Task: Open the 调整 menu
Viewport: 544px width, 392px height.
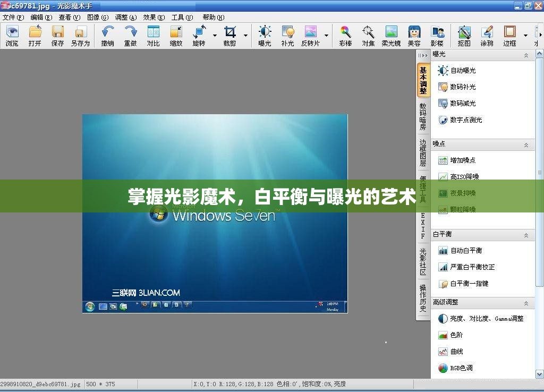Action: pyautogui.click(x=126, y=18)
